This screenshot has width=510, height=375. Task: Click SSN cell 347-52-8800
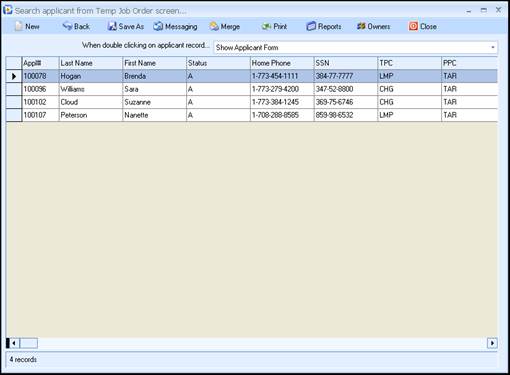(346, 89)
